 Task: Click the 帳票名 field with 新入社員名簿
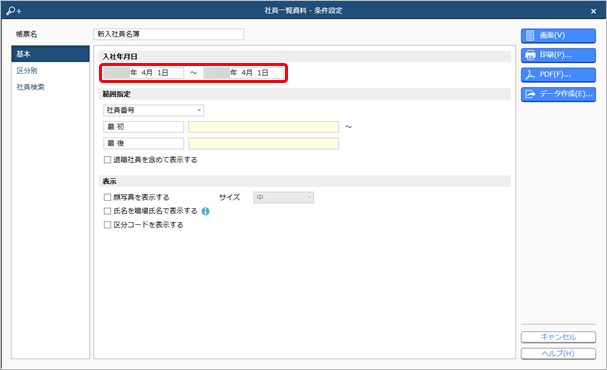click(168, 34)
